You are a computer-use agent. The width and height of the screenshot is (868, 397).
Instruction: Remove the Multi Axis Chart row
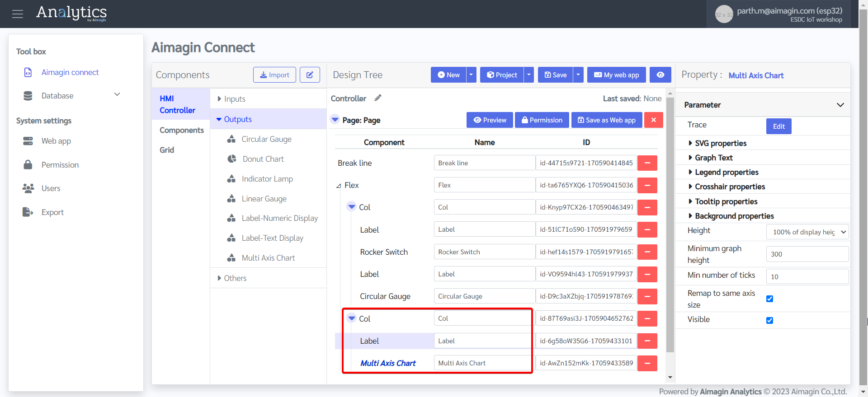click(x=647, y=363)
